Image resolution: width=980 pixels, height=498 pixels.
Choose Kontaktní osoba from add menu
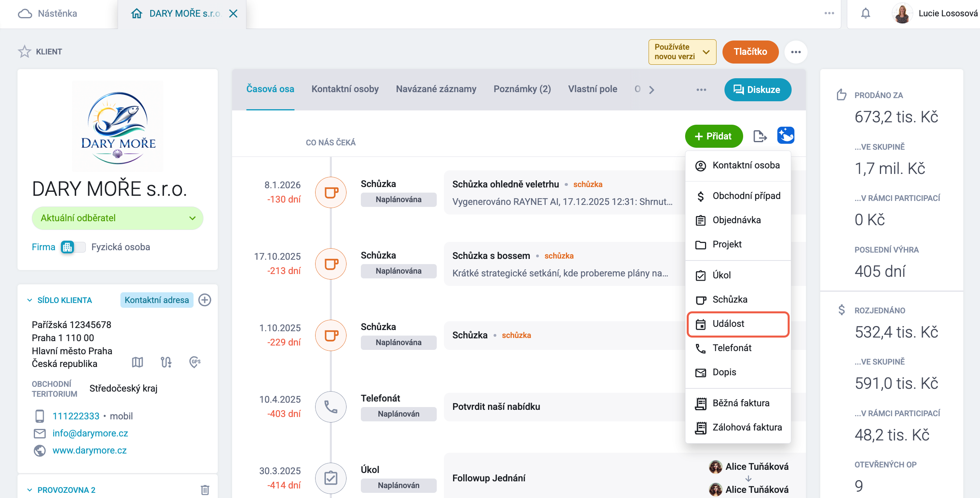tap(738, 165)
